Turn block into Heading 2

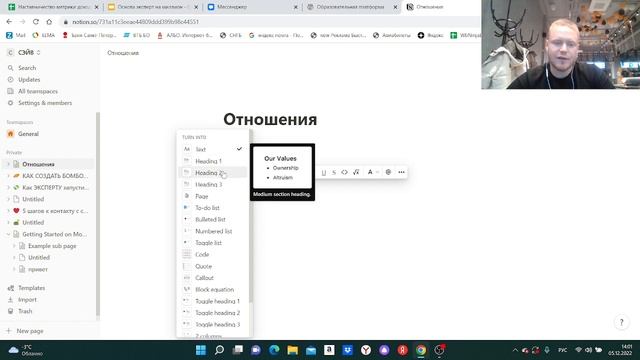click(x=213, y=173)
